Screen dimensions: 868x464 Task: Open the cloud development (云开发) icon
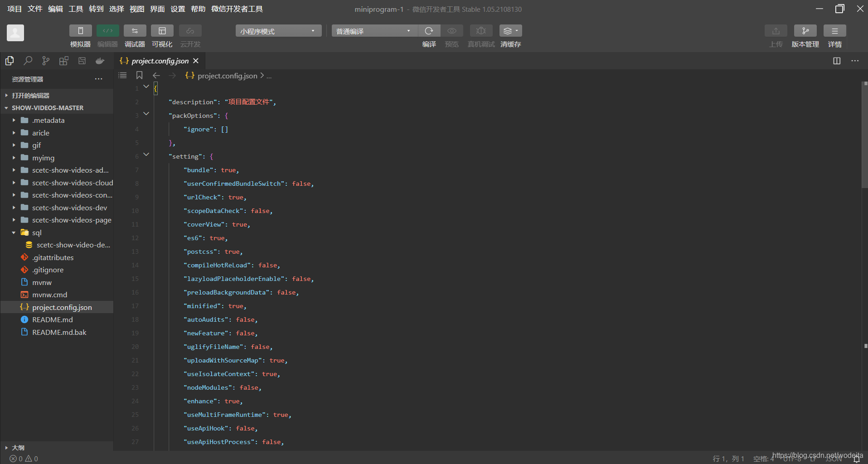point(190,31)
